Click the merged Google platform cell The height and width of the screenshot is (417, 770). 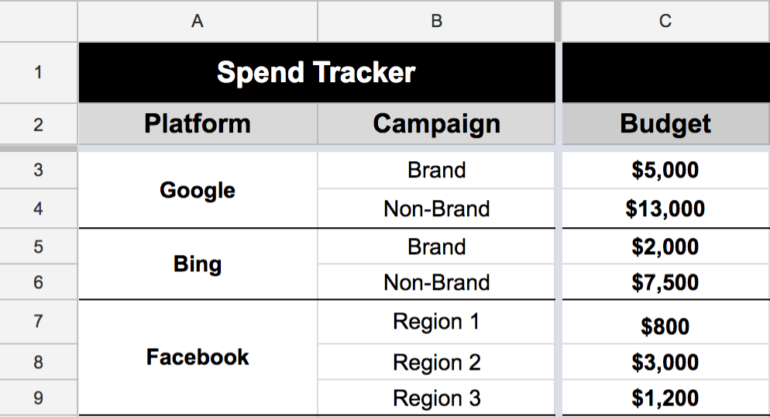click(197, 189)
